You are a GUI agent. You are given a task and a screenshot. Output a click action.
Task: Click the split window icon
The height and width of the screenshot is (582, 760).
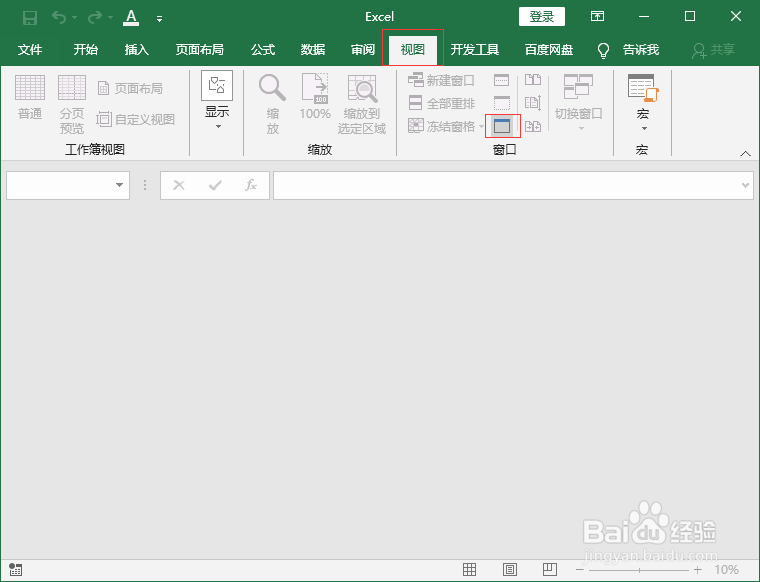(x=501, y=80)
